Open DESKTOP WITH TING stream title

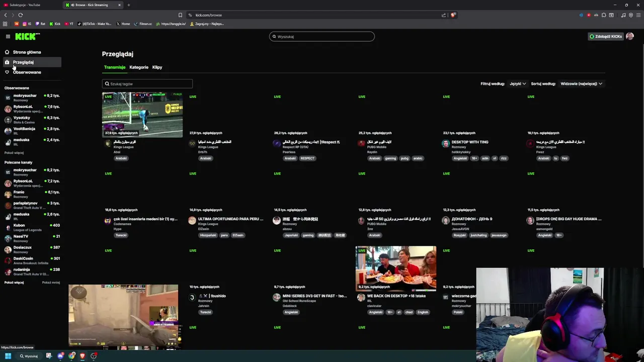[x=470, y=142]
